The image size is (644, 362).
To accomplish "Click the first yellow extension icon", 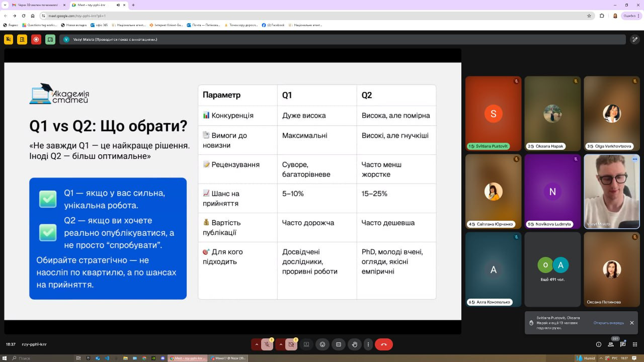I will 9,39.
